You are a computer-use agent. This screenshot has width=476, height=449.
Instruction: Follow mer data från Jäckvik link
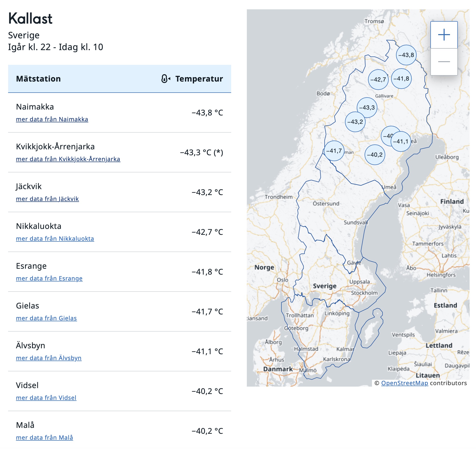(x=47, y=199)
